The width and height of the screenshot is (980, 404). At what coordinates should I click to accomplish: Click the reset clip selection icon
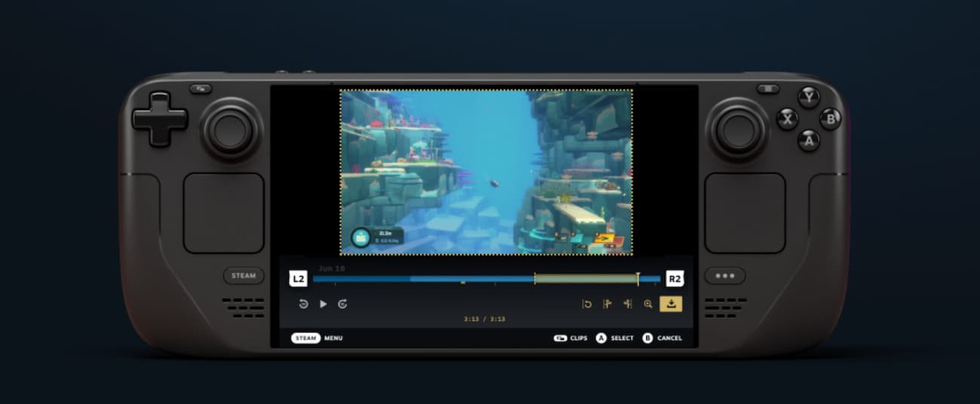tap(587, 304)
